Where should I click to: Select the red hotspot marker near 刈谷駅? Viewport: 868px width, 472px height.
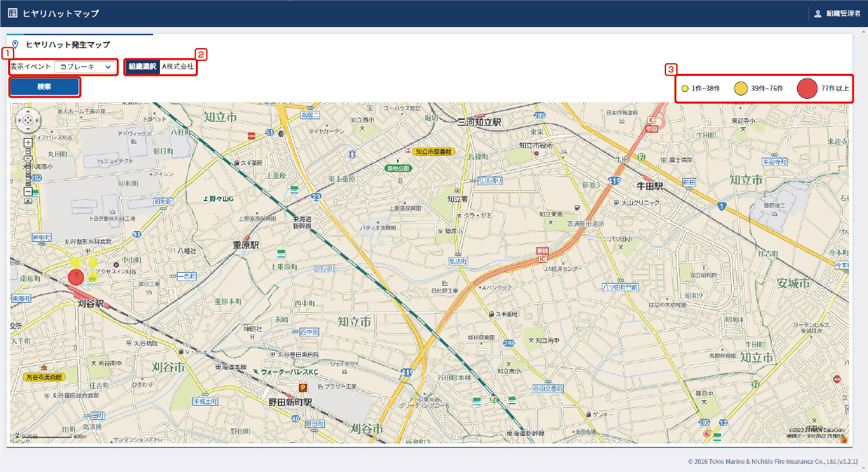tap(75, 276)
